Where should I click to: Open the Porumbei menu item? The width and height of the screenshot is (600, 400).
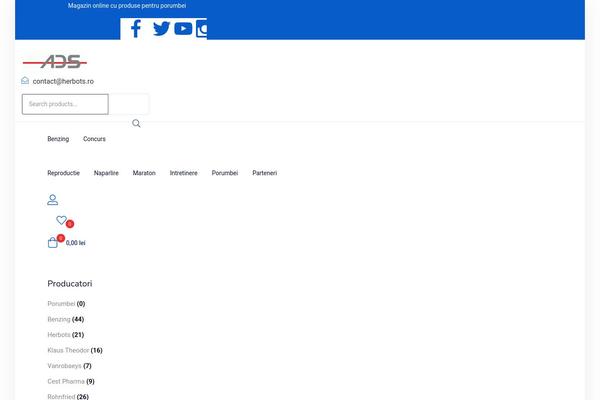[225, 173]
